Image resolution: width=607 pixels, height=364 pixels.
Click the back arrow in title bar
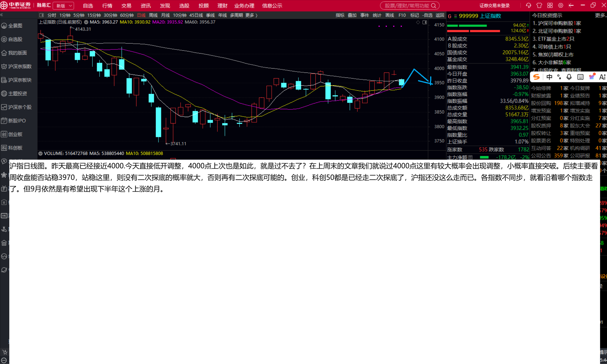(x=571, y=5)
